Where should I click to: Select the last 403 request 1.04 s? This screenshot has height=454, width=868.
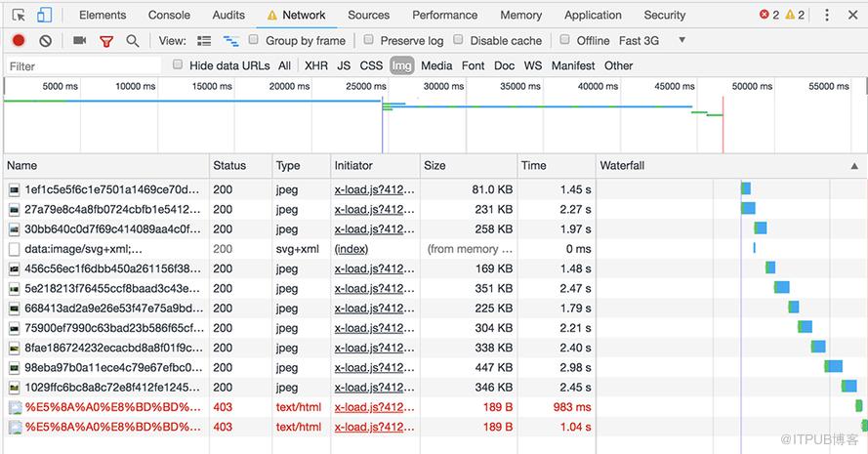tap(435, 428)
